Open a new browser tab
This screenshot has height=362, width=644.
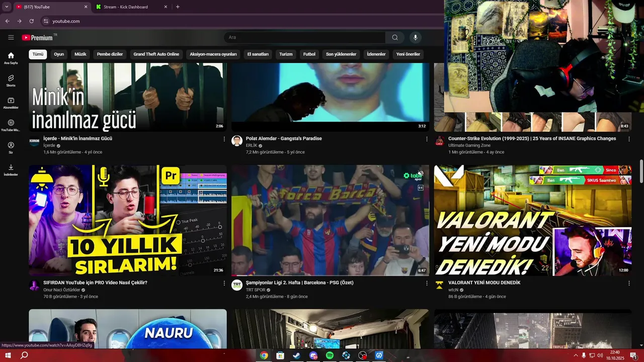tap(178, 7)
